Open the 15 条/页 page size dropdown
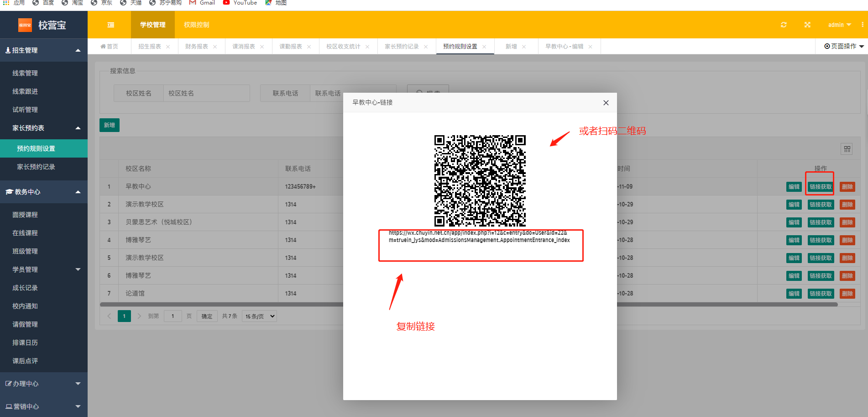Image resolution: width=868 pixels, height=417 pixels. pyautogui.click(x=260, y=316)
